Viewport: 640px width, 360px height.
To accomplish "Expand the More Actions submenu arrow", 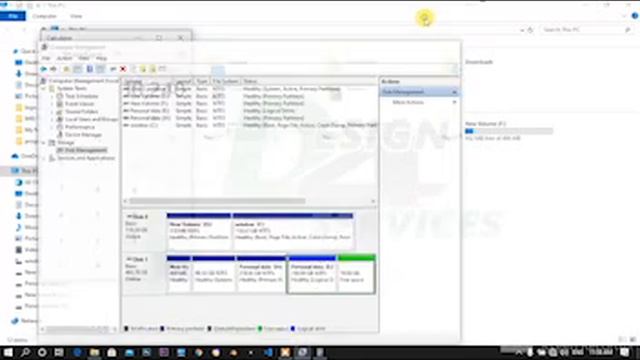I will click(454, 102).
